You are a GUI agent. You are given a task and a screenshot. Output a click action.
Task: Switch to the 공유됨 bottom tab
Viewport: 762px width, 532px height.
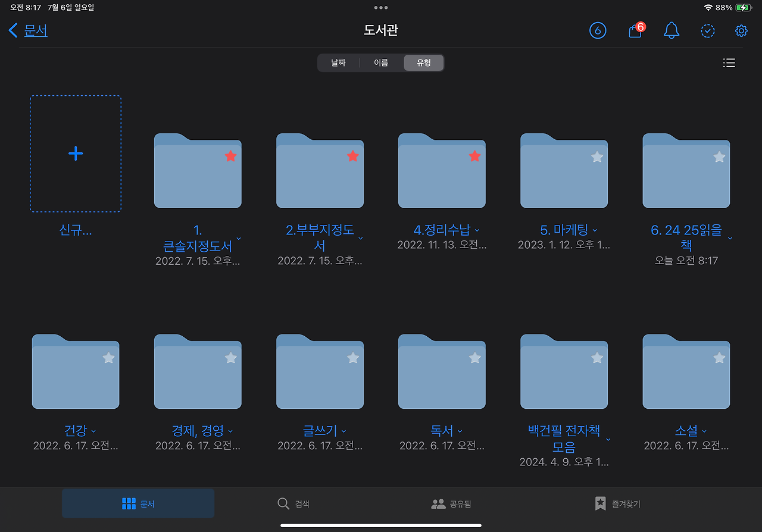451,504
